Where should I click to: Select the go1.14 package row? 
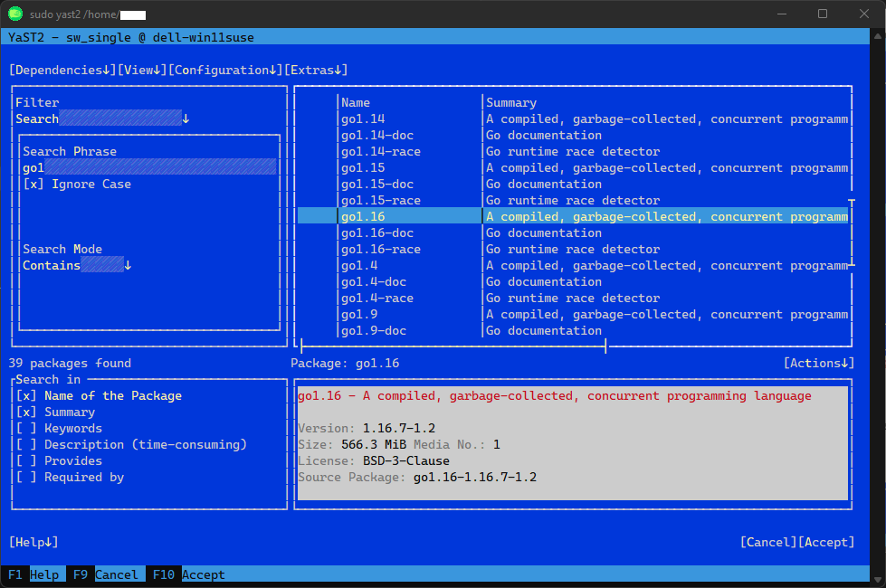pyautogui.click(x=573, y=119)
